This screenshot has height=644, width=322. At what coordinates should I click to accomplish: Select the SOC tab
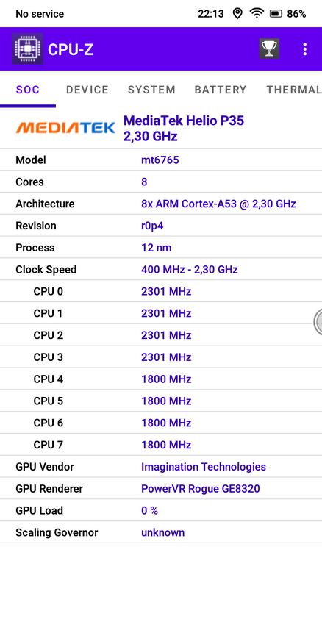(28, 90)
